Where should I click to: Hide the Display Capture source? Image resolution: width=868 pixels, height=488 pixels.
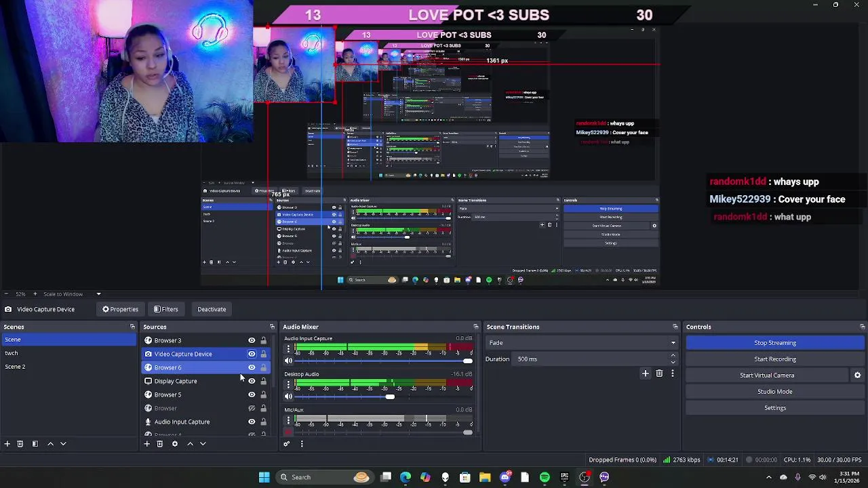[252, 381]
